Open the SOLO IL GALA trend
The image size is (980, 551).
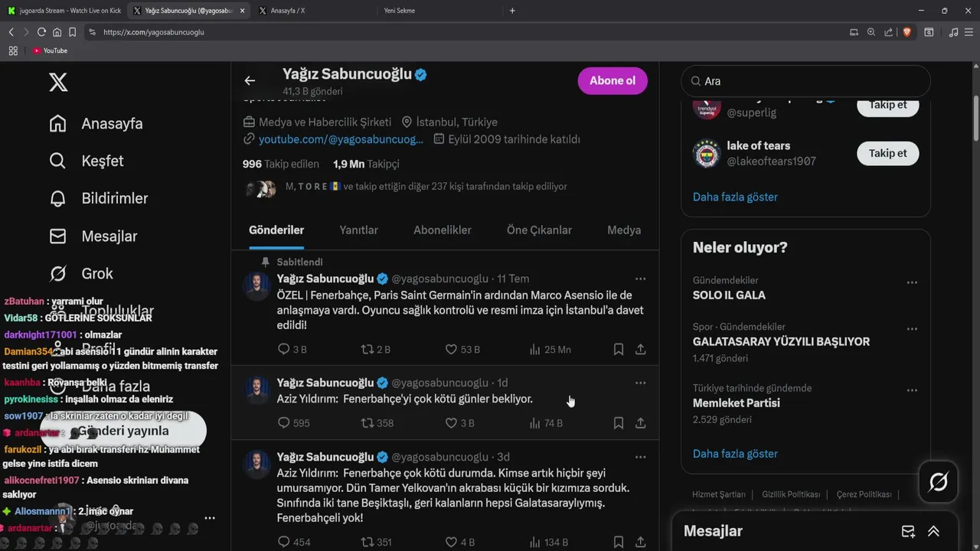(729, 295)
